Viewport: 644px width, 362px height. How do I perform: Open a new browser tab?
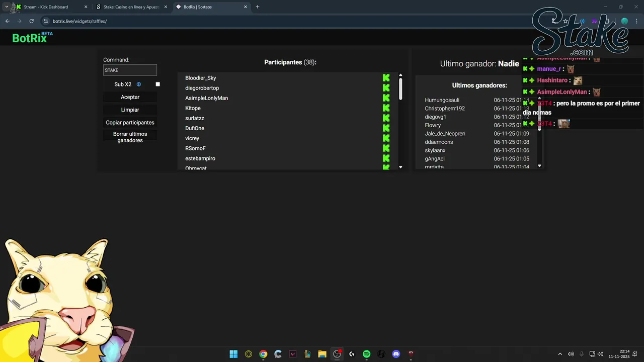pyautogui.click(x=258, y=7)
